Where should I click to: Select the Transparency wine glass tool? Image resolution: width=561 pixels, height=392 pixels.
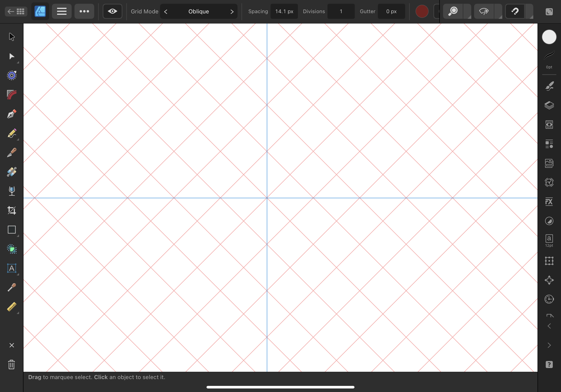[12, 191]
